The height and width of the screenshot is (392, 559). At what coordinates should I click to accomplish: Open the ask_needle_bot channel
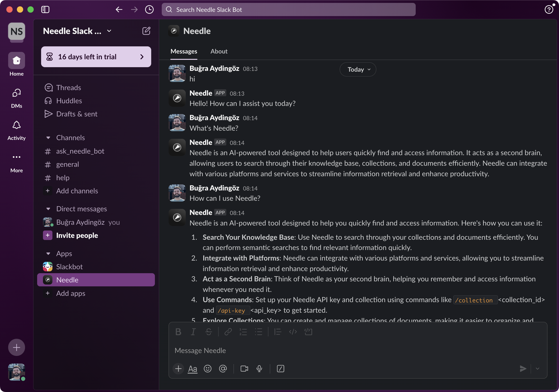click(80, 151)
